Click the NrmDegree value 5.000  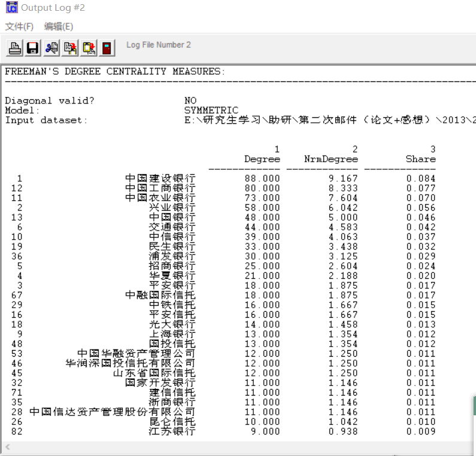(x=343, y=217)
